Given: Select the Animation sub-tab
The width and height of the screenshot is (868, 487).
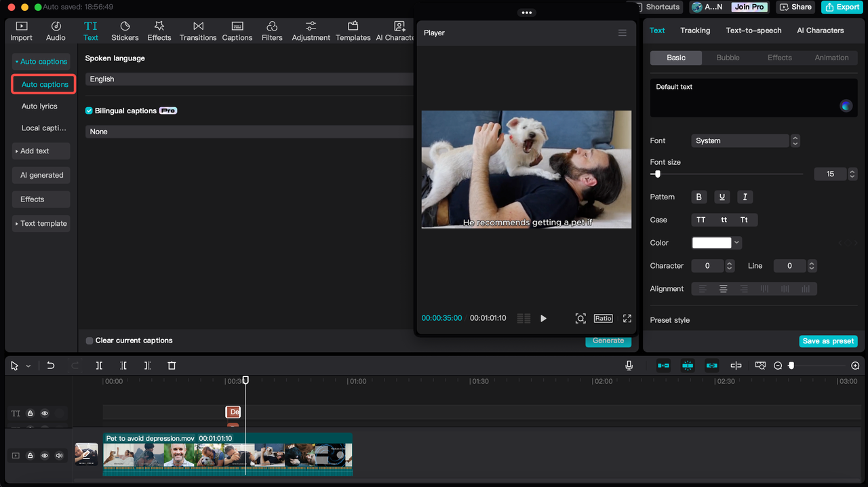Looking at the screenshot, I should [831, 58].
